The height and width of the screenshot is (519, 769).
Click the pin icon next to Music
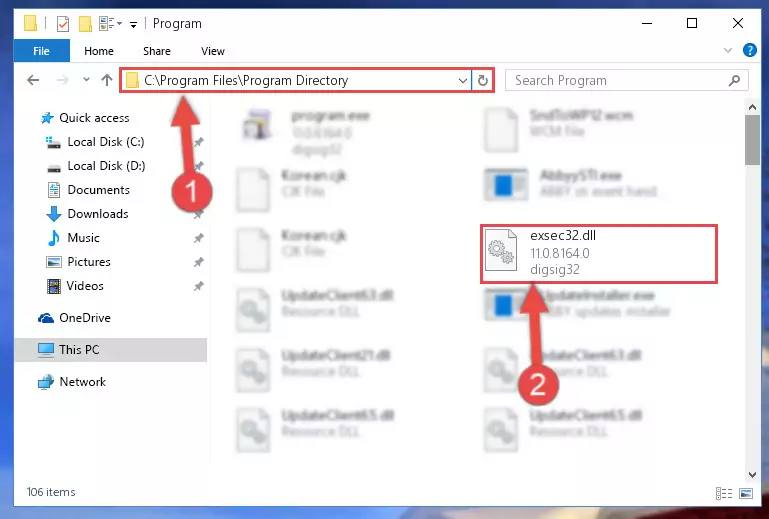(198, 238)
